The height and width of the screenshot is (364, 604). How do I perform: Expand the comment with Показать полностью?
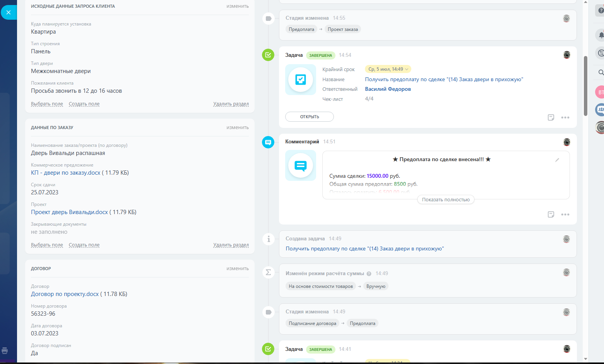(445, 200)
